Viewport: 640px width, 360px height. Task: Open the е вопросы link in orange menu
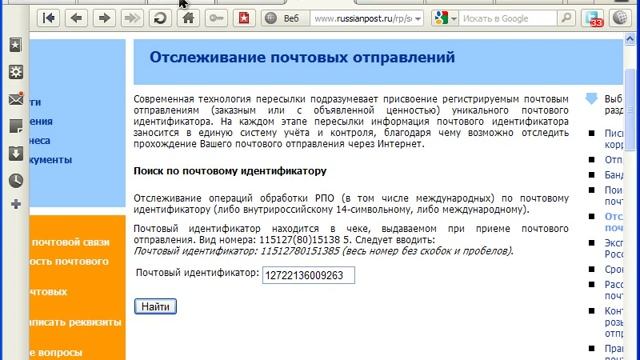(56, 352)
